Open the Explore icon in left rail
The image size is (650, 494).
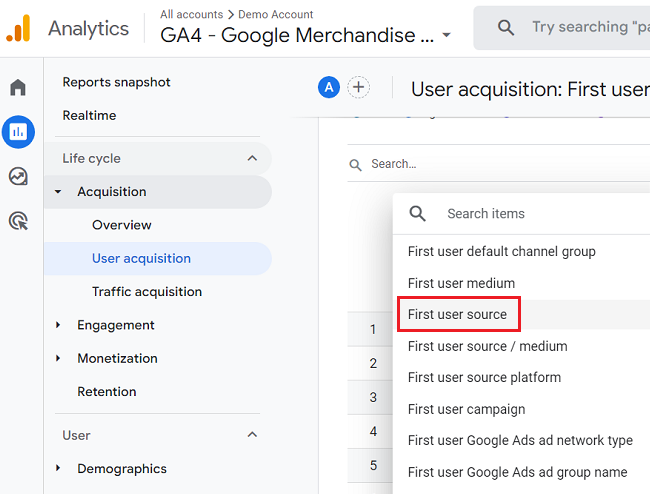(18, 177)
